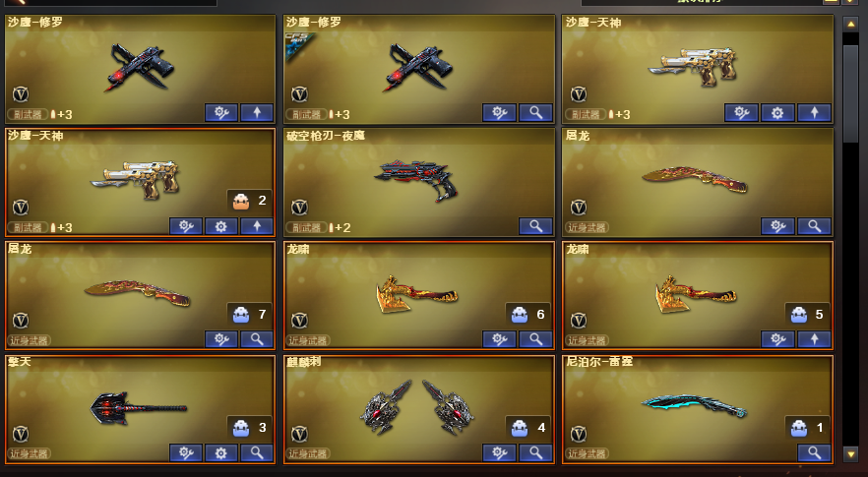The width and height of the screenshot is (868, 477).
Task: Click the 副武器 tag on 破空枪刃-夜魔
Action: (306, 227)
